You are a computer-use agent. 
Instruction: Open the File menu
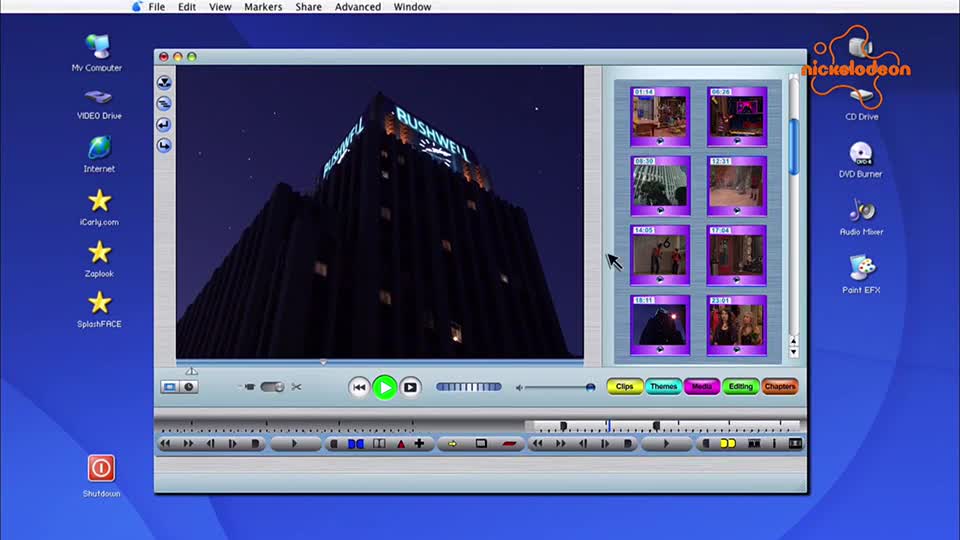tap(157, 7)
